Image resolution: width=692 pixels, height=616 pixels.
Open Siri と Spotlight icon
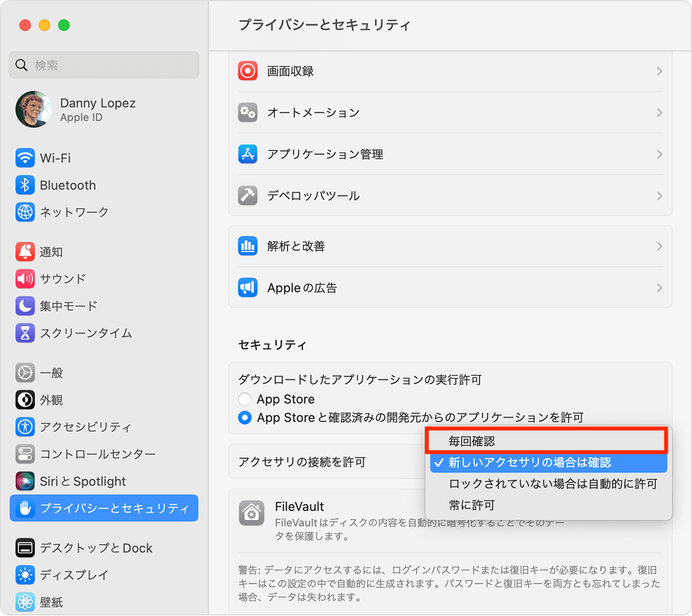pyautogui.click(x=25, y=481)
